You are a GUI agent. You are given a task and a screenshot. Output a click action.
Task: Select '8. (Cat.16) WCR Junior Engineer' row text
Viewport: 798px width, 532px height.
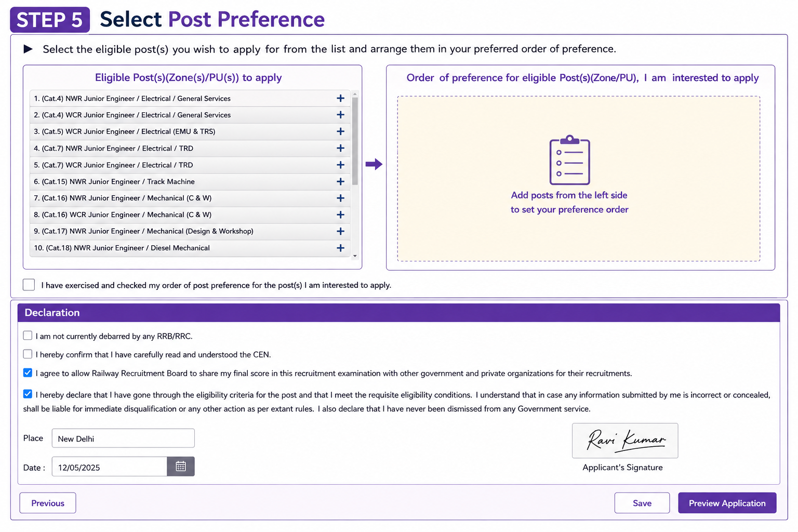tap(123, 215)
